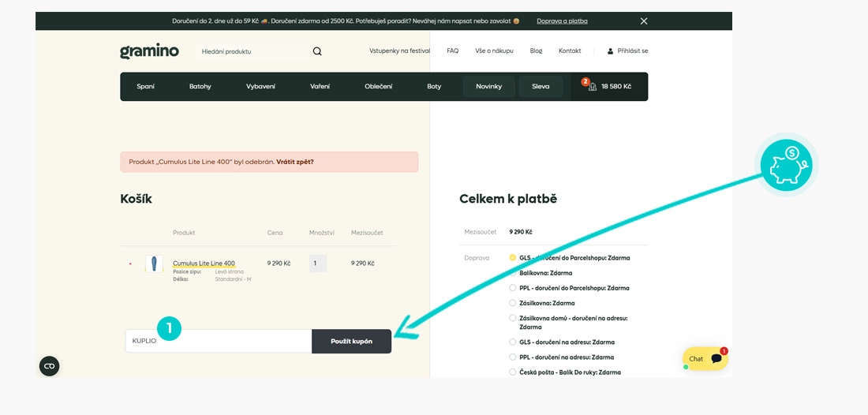Select Česká pošta Balík Do ruky option
The width and height of the screenshot is (868, 415).
[x=513, y=372]
